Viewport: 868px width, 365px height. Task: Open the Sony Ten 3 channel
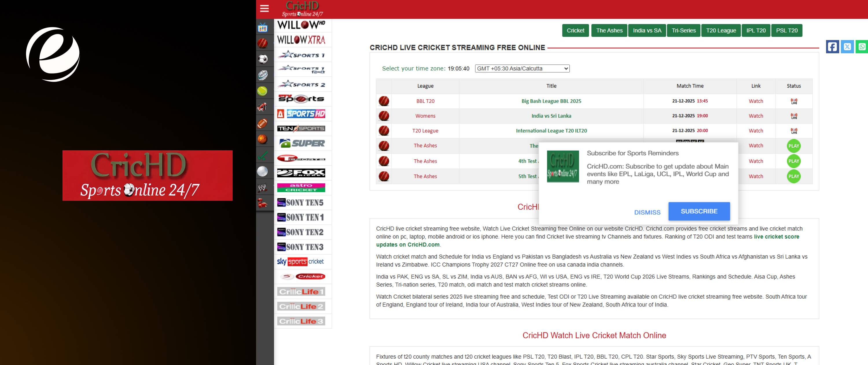pyautogui.click(x=301, y=247)
